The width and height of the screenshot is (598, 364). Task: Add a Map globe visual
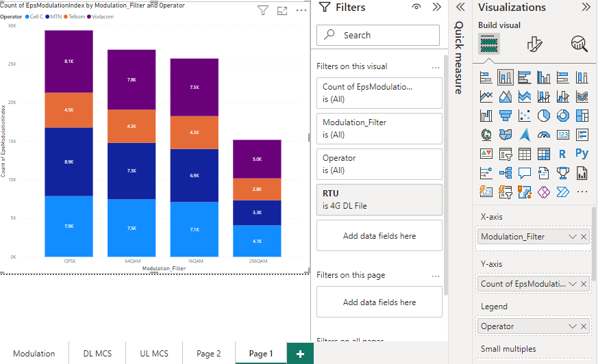(486, 134)
